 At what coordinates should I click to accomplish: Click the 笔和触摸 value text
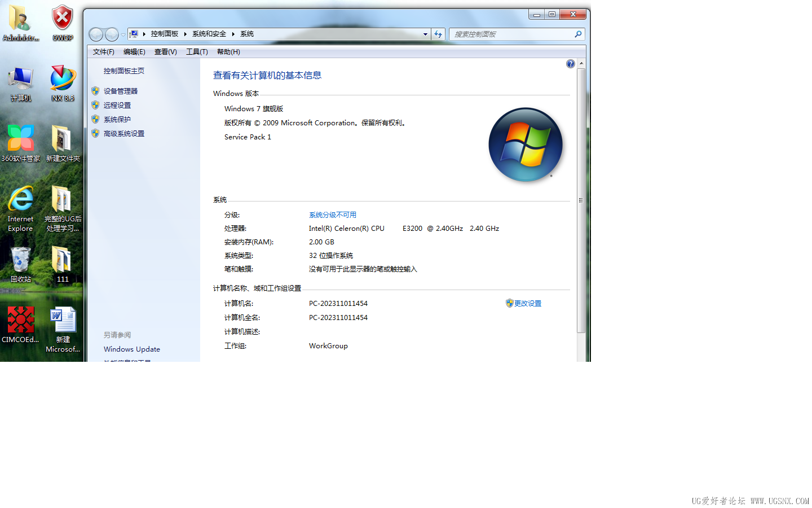tap(363, 269)
